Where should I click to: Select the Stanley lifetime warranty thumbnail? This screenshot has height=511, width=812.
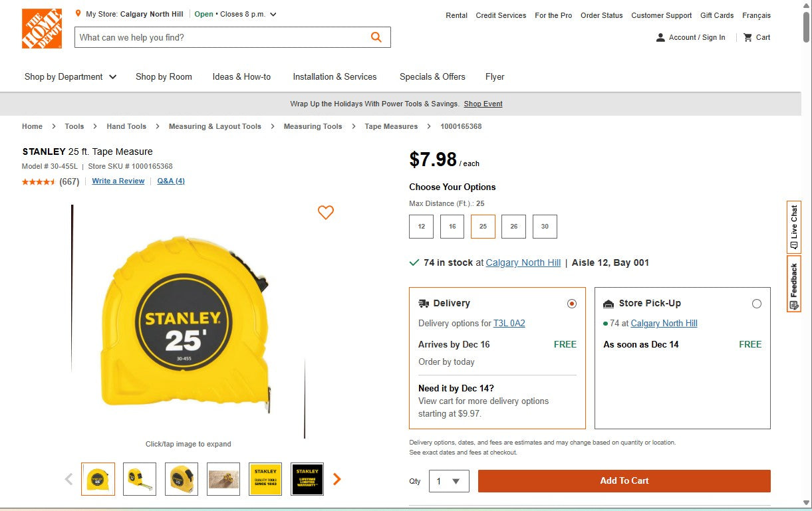click(x=307, y=478)
